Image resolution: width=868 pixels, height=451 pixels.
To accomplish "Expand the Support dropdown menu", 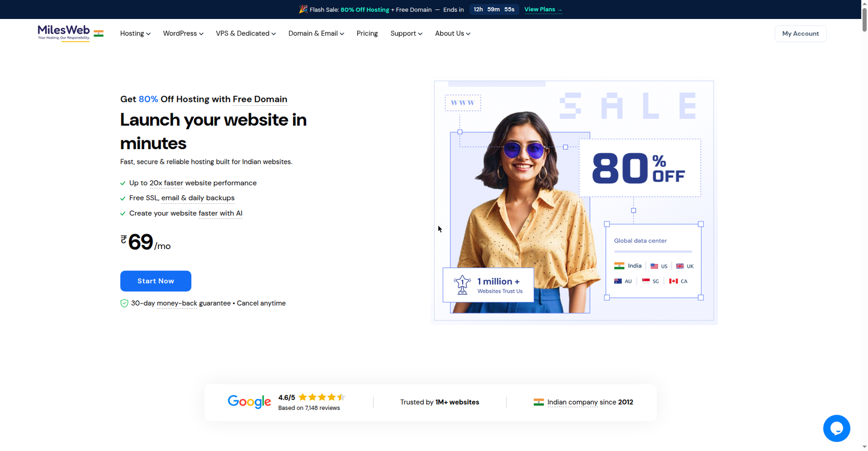I will click(x=406, y=34).
